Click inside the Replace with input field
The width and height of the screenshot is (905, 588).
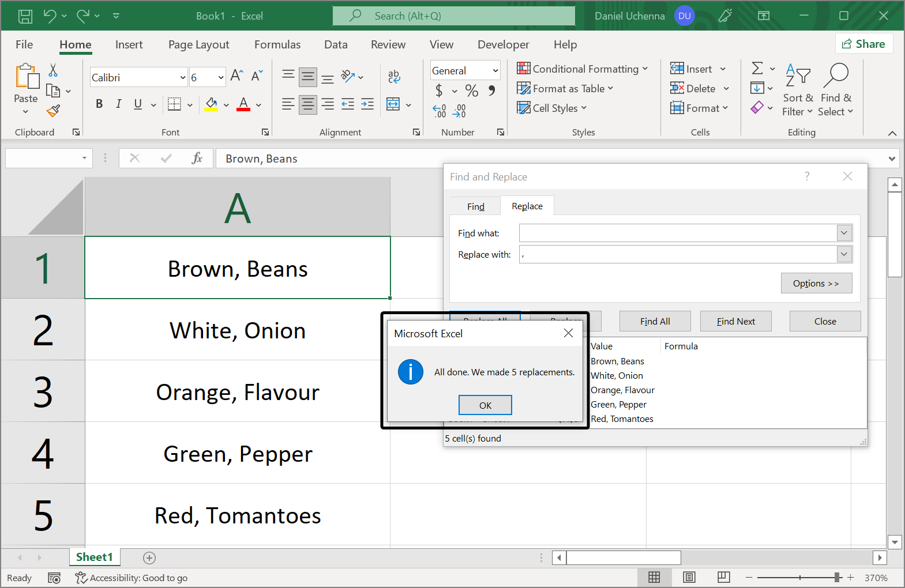[x=678, y=254]
